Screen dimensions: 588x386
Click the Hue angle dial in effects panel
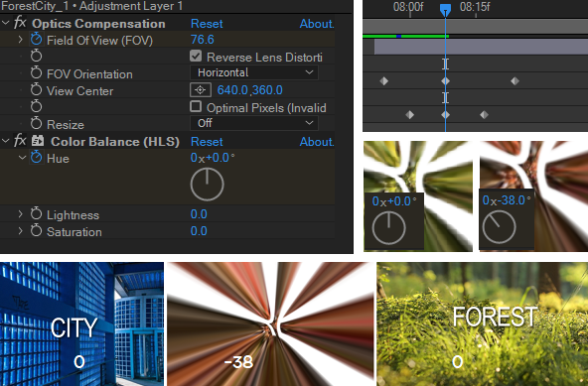coord(207,184)
